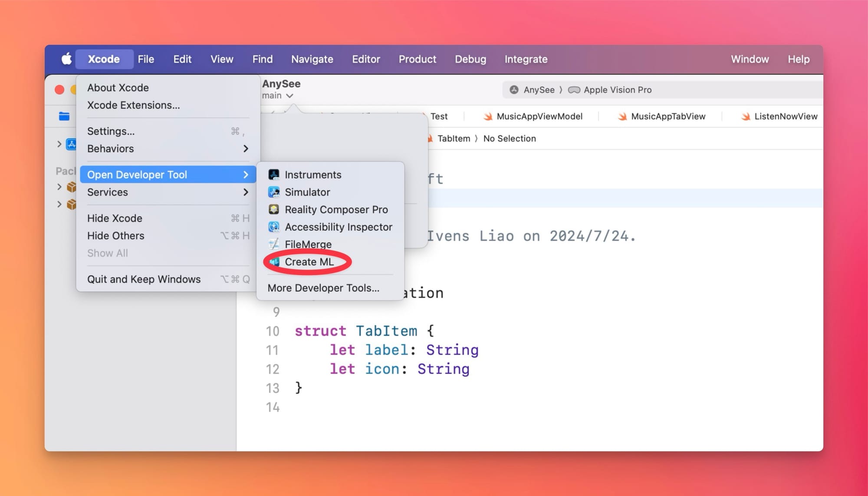The height and width of the screenshot is (496, 868).
Task: Click the blue folder navigator icon
Action: click(x=64, y=116)
